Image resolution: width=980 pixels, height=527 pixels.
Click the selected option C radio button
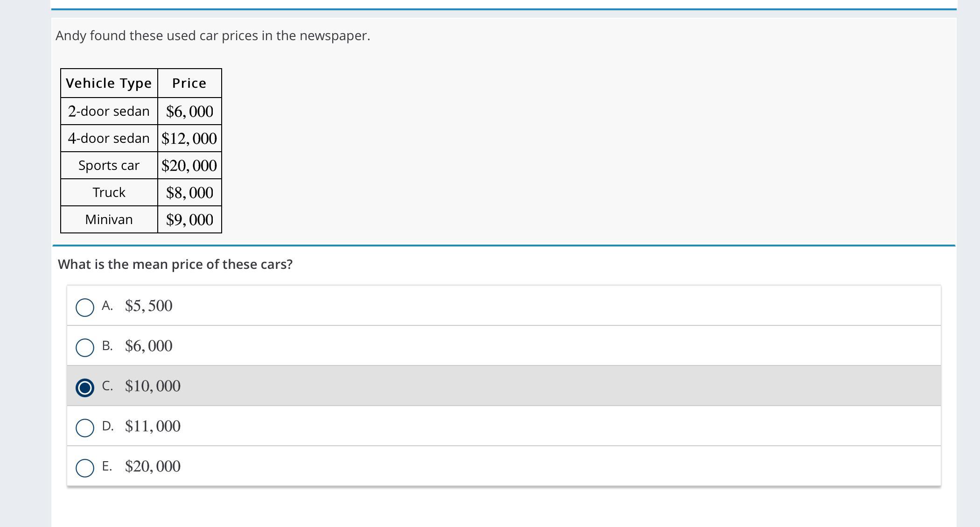85,387
